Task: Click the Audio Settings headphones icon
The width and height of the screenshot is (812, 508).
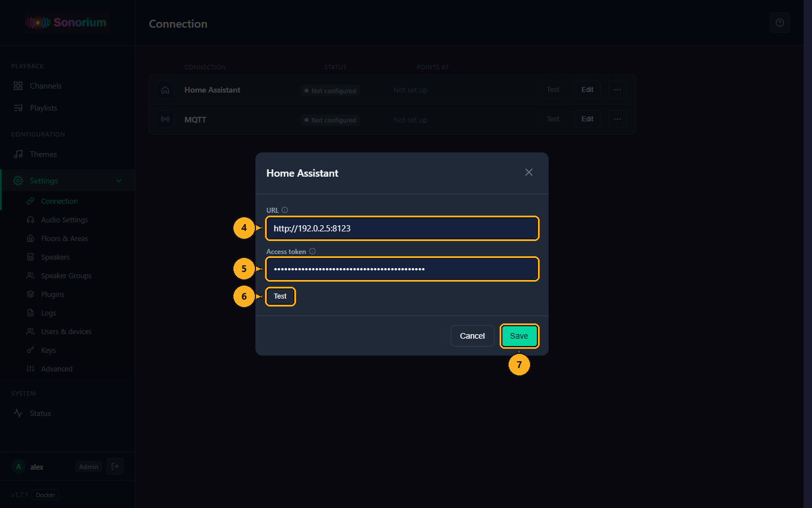Action: click(x=30, y=220)
